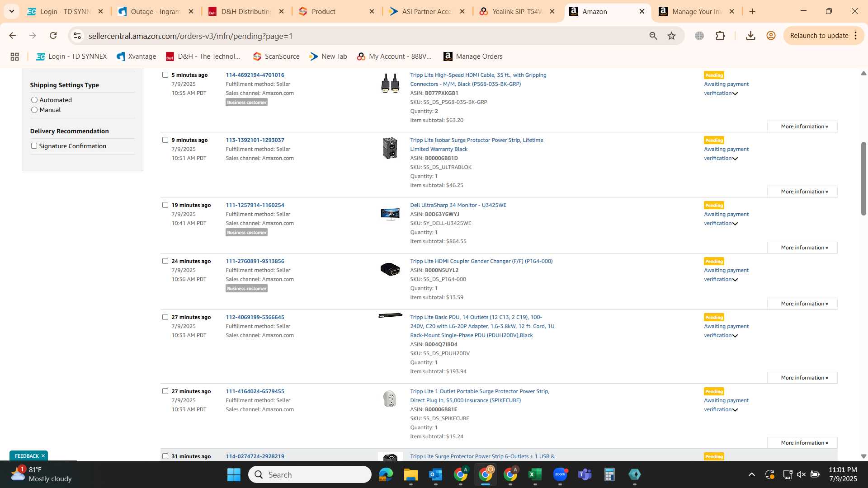
Task: Open order 114-4692194-4701016 link
Action: click(255, 75)
